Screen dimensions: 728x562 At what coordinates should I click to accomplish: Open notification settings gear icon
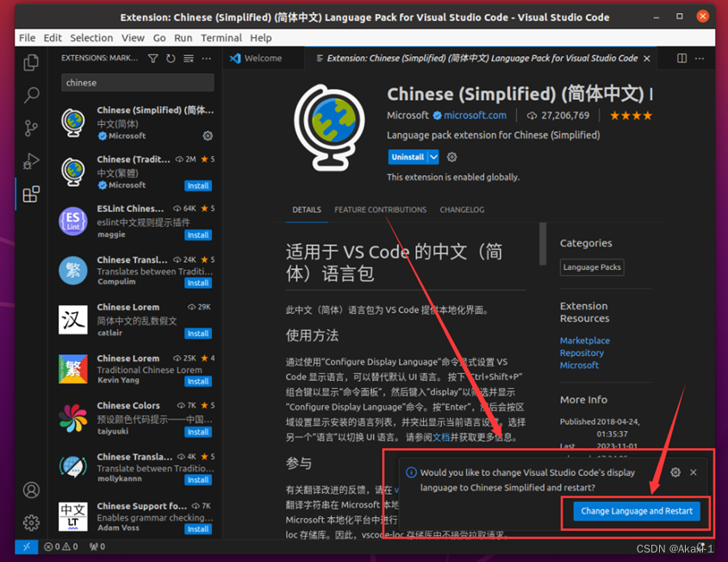coord(675,471)
